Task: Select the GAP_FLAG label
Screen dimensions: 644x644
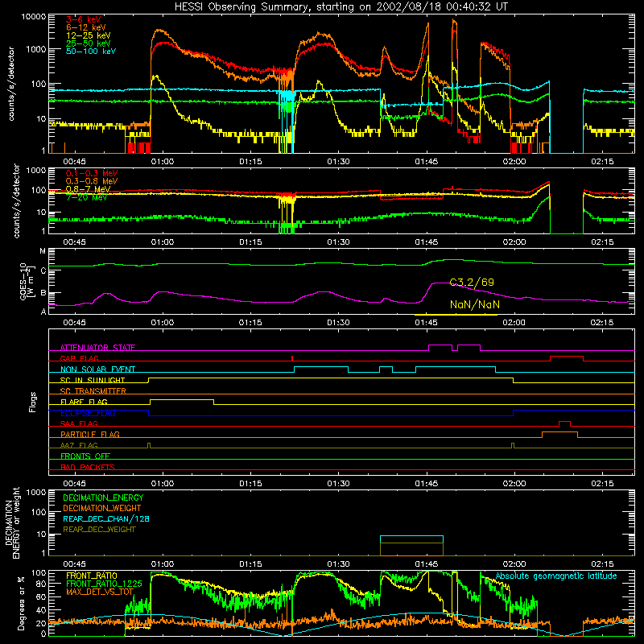Action: 80,358
